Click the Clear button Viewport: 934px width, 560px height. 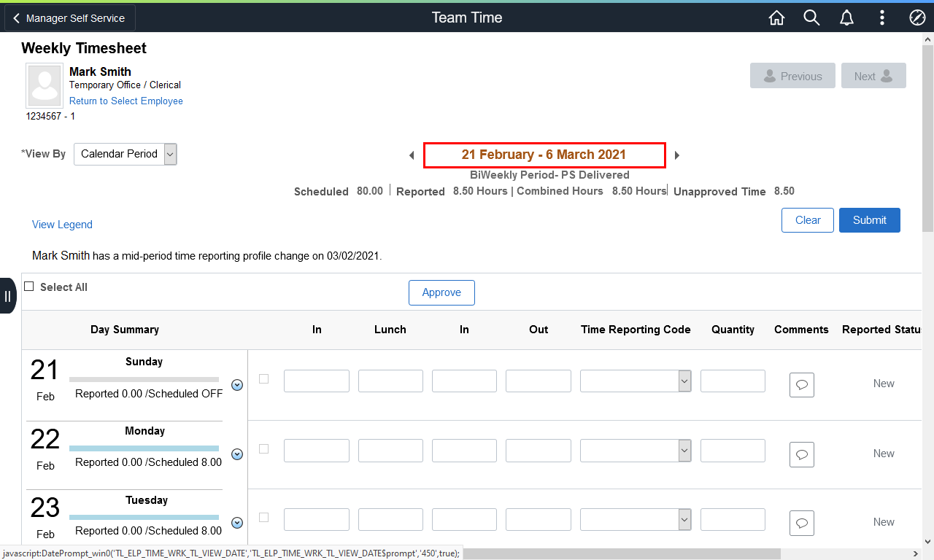pos(808,220)
